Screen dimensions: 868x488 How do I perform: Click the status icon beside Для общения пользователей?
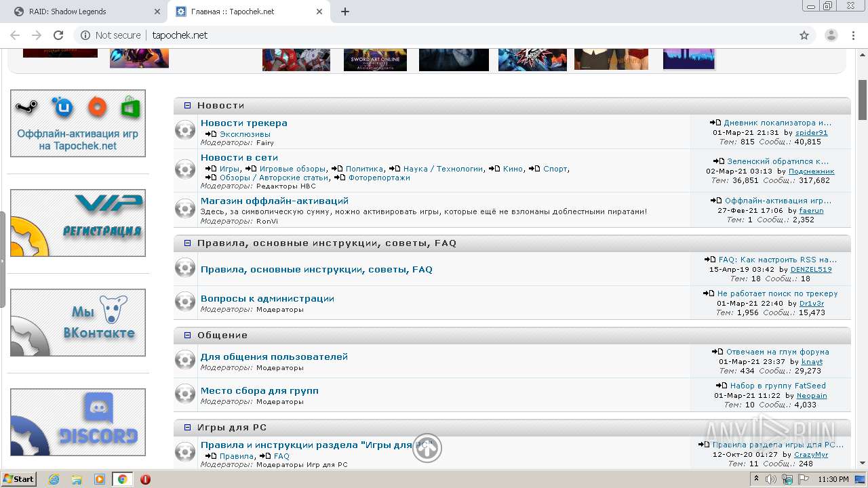(185, 360)
